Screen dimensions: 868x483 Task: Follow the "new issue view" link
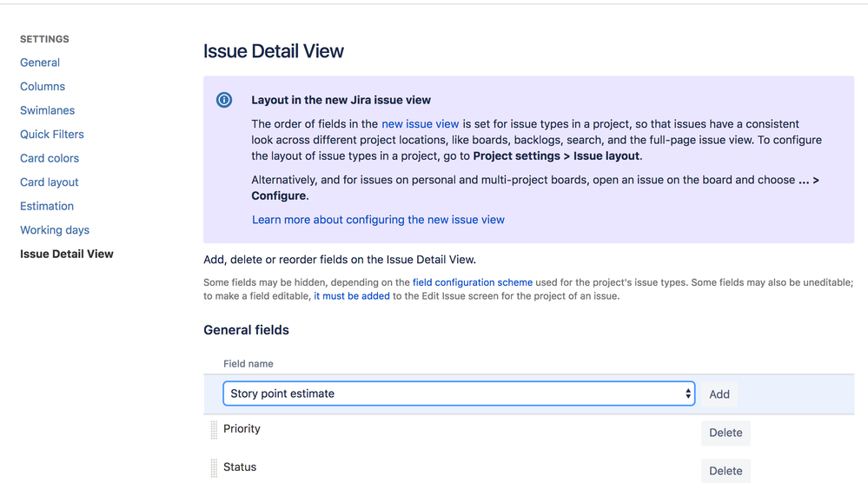pos(420,124)
